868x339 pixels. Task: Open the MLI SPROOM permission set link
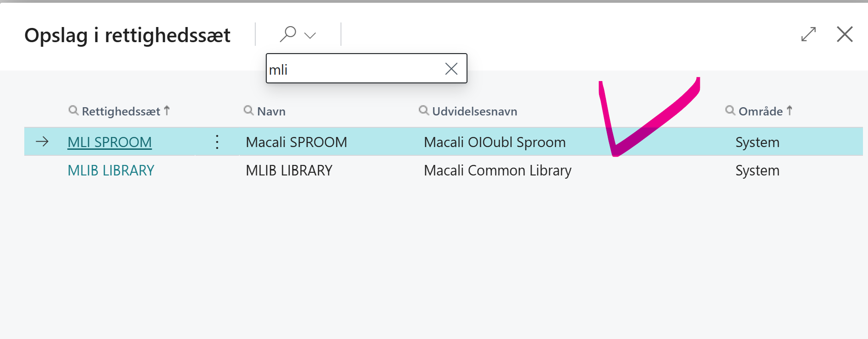click(110, 142)
